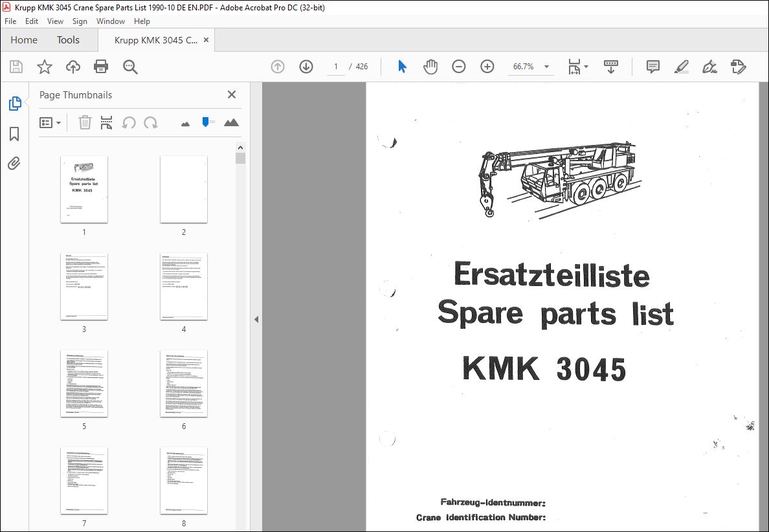
Task: Select page 7 thumbnail
Action: click(84, 480)
